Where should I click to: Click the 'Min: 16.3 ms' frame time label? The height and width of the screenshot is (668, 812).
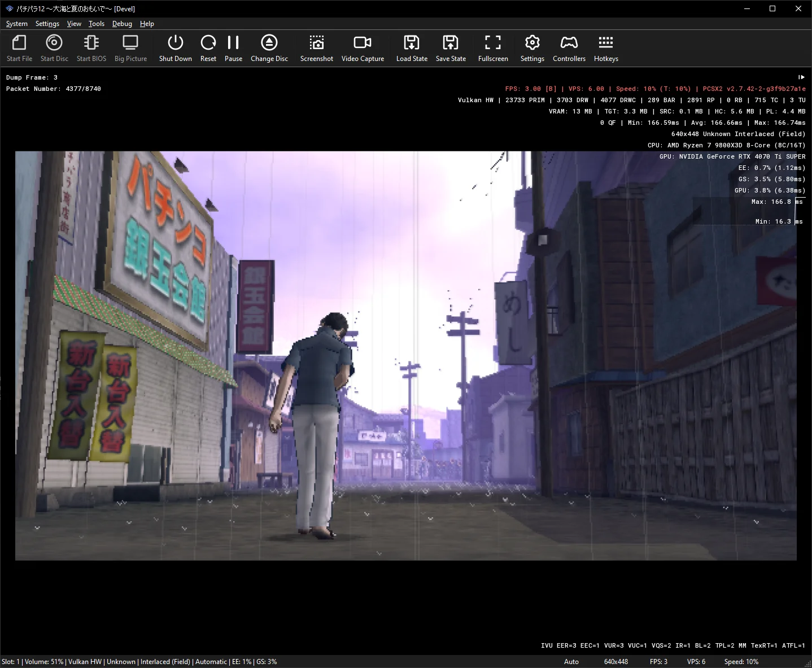coord(779,221)
